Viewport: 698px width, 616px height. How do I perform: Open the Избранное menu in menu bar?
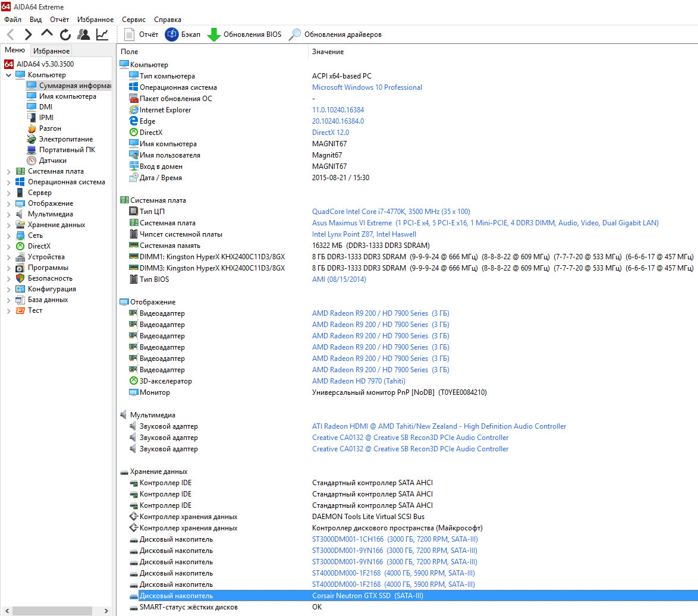(x=95, y=20)
